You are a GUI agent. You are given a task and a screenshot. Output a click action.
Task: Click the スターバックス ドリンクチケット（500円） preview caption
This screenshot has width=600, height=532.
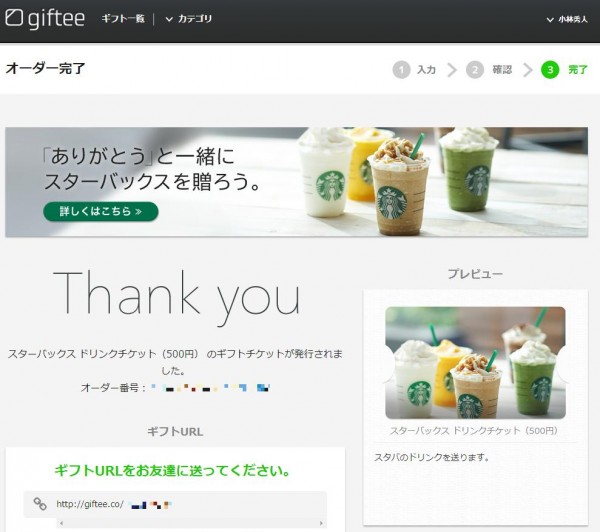pos(476,431)
